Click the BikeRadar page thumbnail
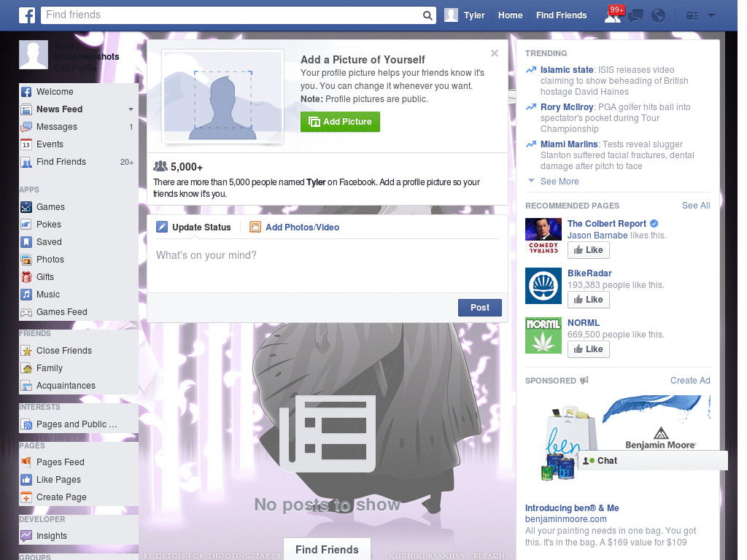This screenshot has width=747, height=560. [x=543, y=286]
